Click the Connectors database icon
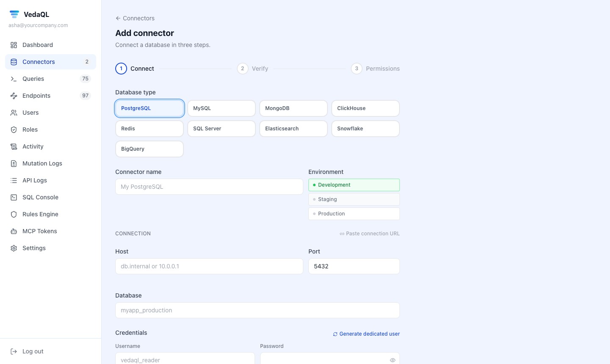 (x=14, y=62)
